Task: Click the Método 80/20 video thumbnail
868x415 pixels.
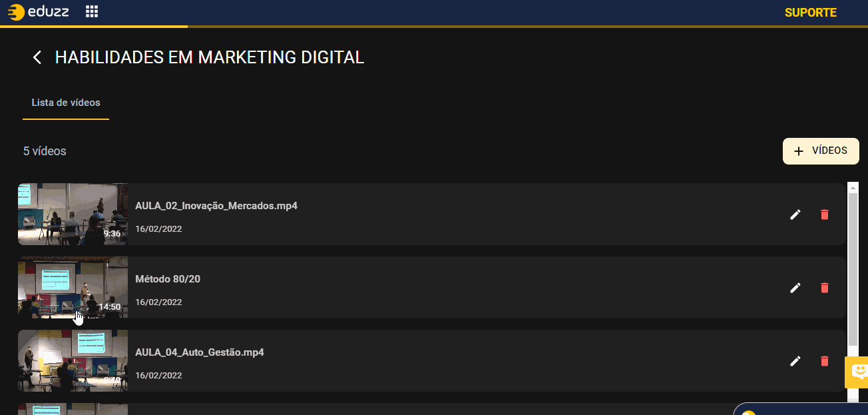Action: [x=73, y=287]
